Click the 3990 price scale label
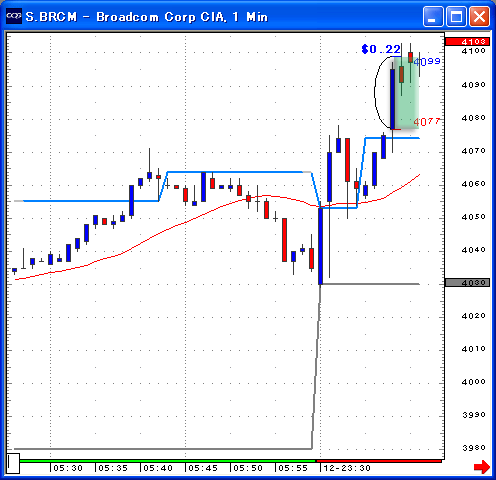496x480 pixels. coord(473,415)
